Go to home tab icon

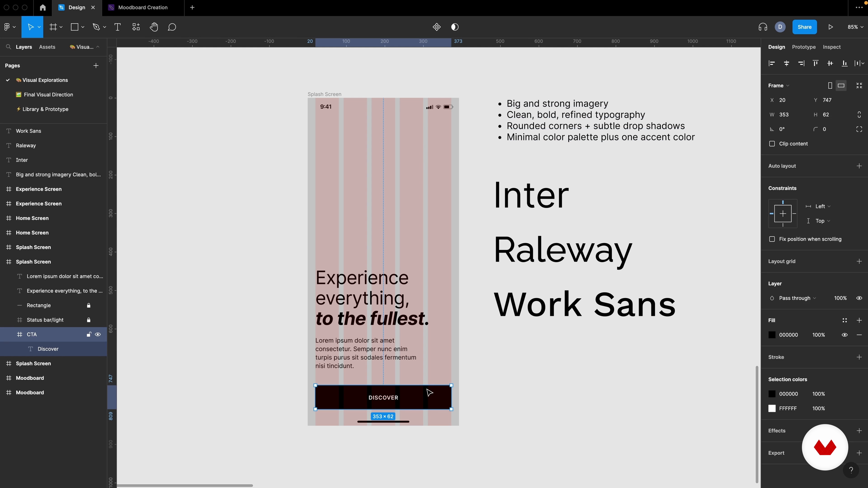[43, 7]
